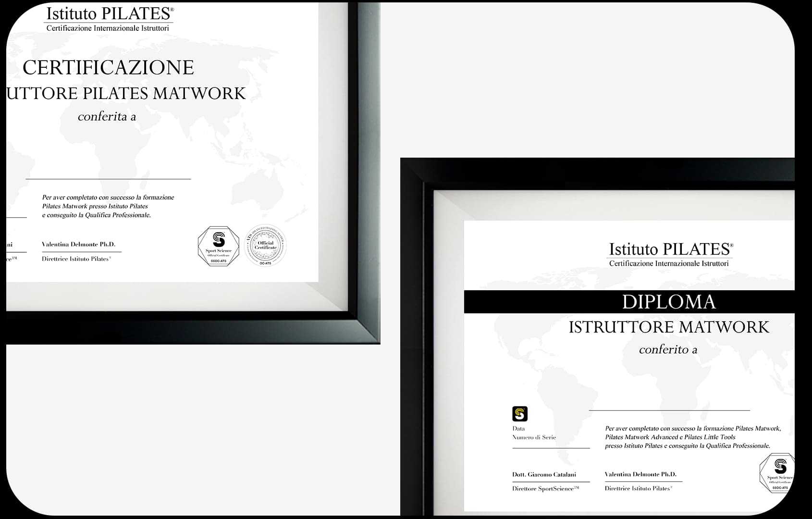This screenshot has height=519, width=812.
Task: Click the Sport Science octagonal seal on the Certificazione
Action: (x=219, y=246)
